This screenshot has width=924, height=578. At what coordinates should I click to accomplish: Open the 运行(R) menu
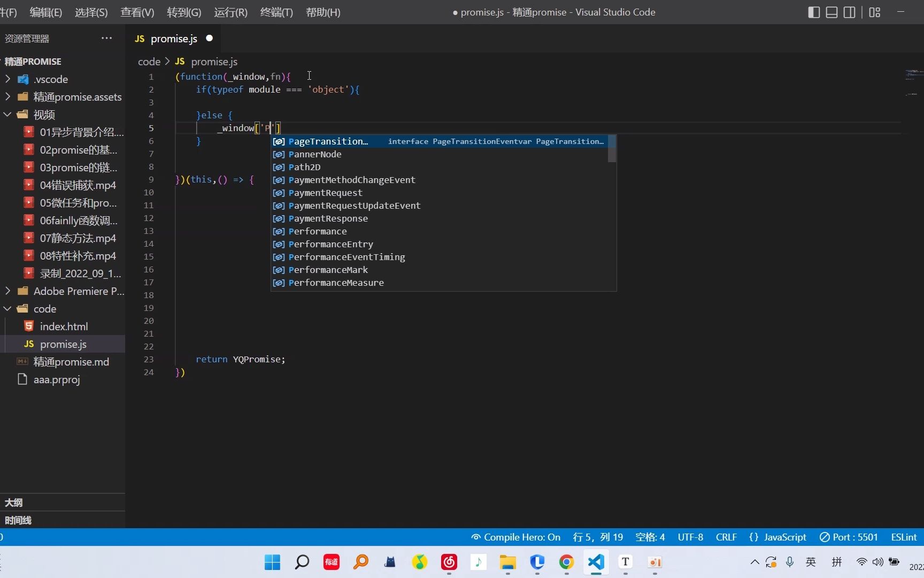pyautogui.click(x=230, y=12)
